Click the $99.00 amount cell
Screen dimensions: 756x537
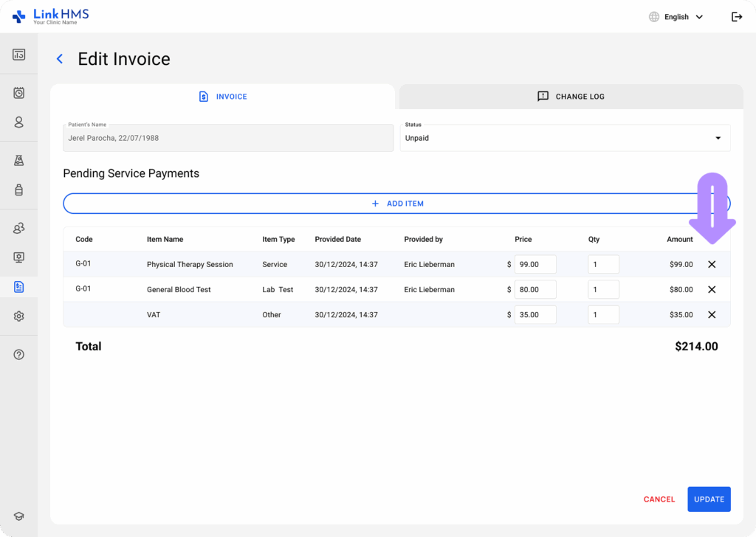681,264
